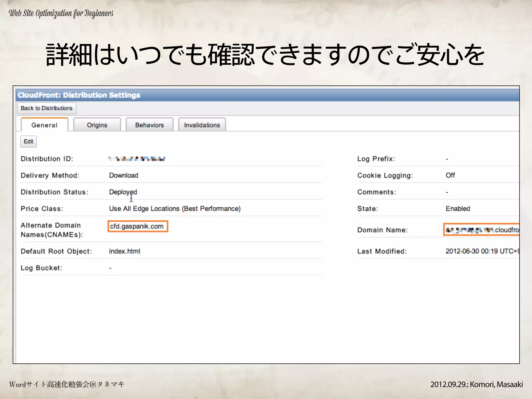The width and height of the screenshot is (532, 399).
Task: Click the cloudfront Domain Name value
Action: pos(481,230)
